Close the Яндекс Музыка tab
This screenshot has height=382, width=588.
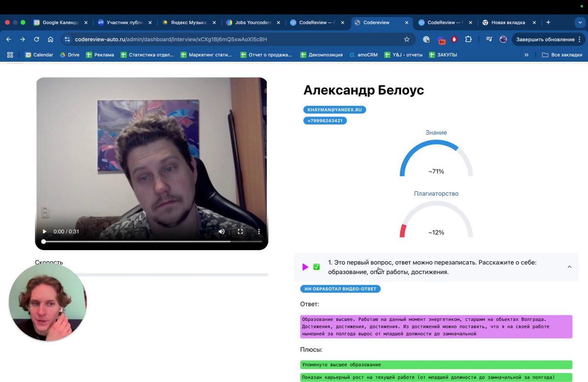tap(214, 23)
